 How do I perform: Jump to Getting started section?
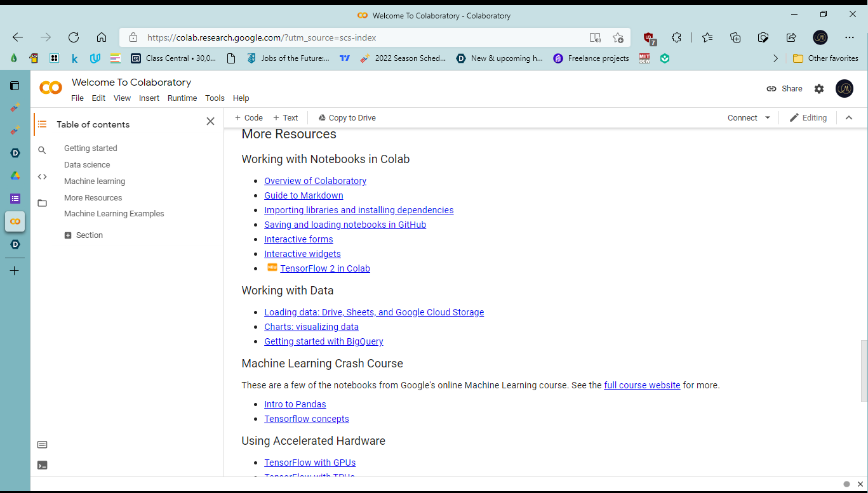[x=91, y=148]
